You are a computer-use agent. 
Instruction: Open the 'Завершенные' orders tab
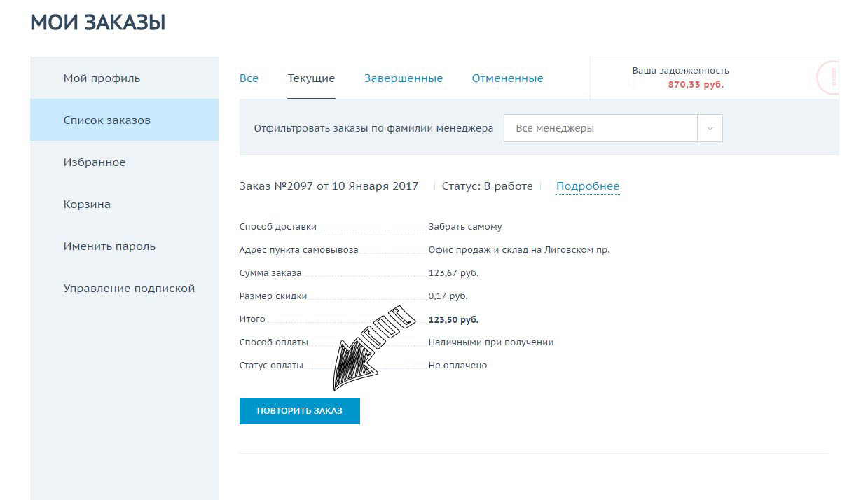[404, 78]
